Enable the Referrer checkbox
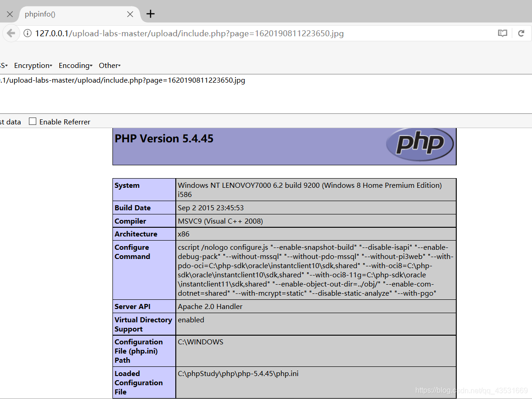 [33, 122]
